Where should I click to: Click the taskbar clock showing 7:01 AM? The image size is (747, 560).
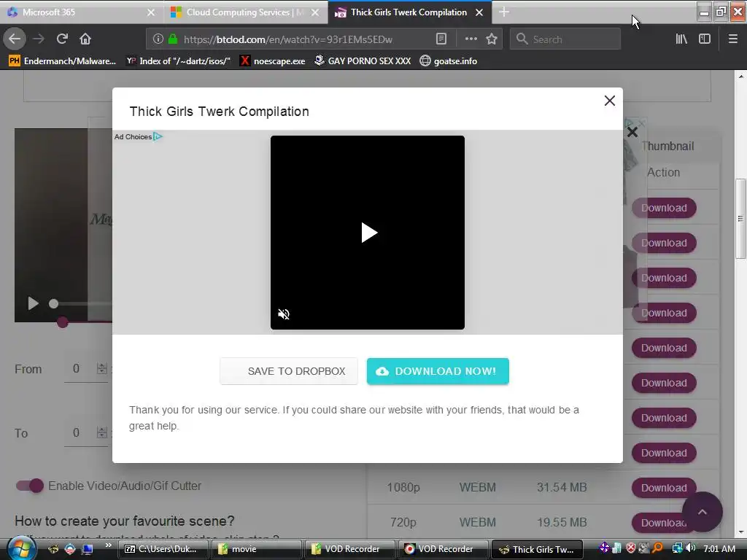point(719,548)
